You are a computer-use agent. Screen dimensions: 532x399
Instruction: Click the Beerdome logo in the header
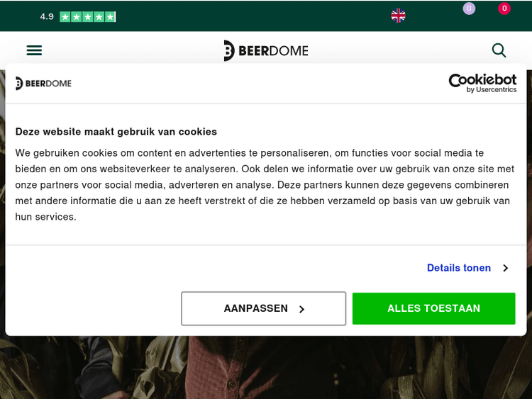pyautogui.click(x=266, y=50)
